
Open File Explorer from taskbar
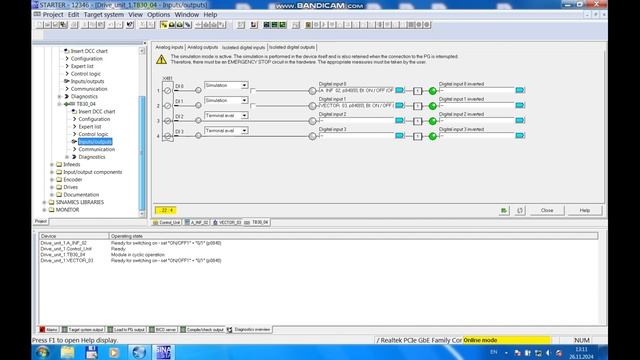(x=67, y=352)
